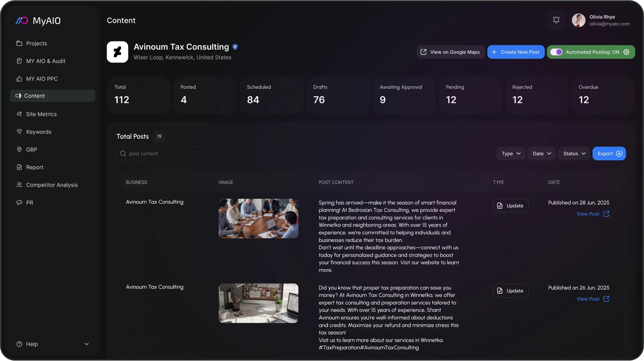Image resolution: width=644 pixels, height=361 pixels.
Task: Click the POST CONTENT column header
Action: tap(336, 182)
